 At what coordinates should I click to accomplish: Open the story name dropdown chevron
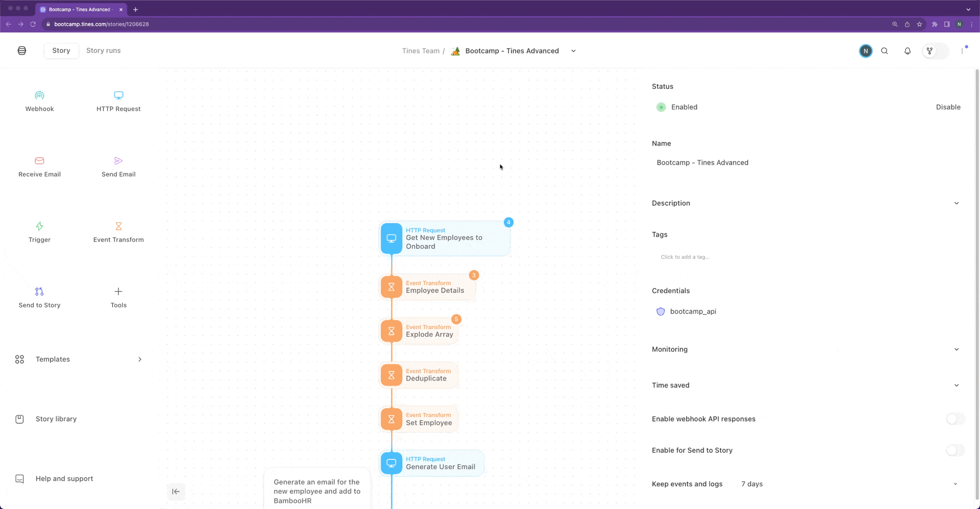tap(573, 51)
